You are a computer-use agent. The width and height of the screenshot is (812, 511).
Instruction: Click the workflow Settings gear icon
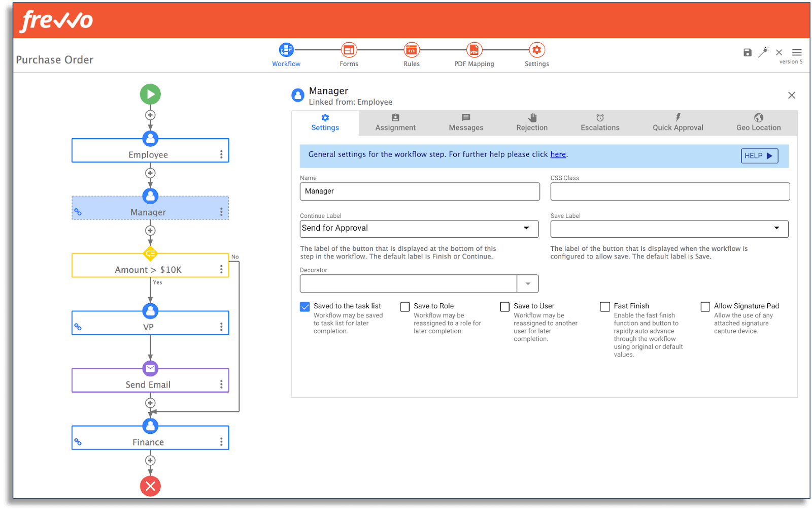(536, 50)
